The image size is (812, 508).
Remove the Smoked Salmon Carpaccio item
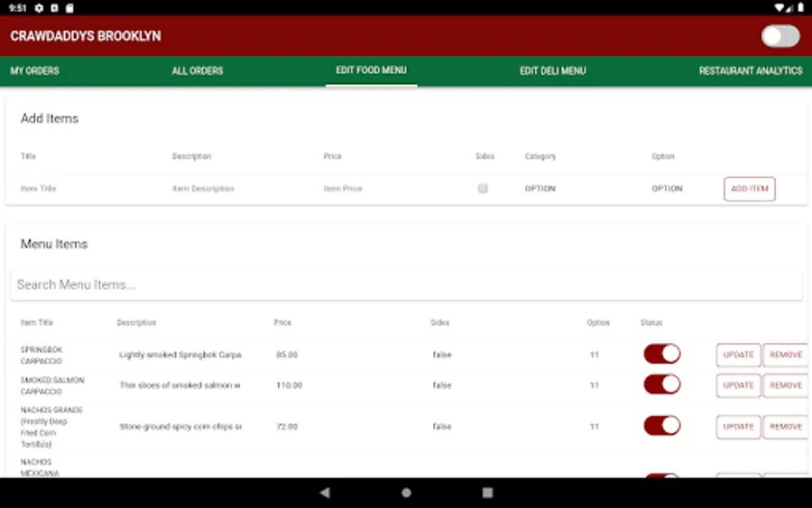click(x=786, y=386)
